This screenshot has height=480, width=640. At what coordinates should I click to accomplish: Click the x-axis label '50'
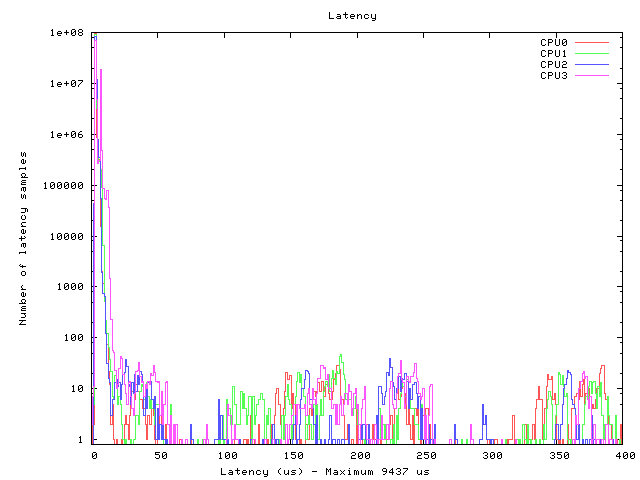(161, 456)
